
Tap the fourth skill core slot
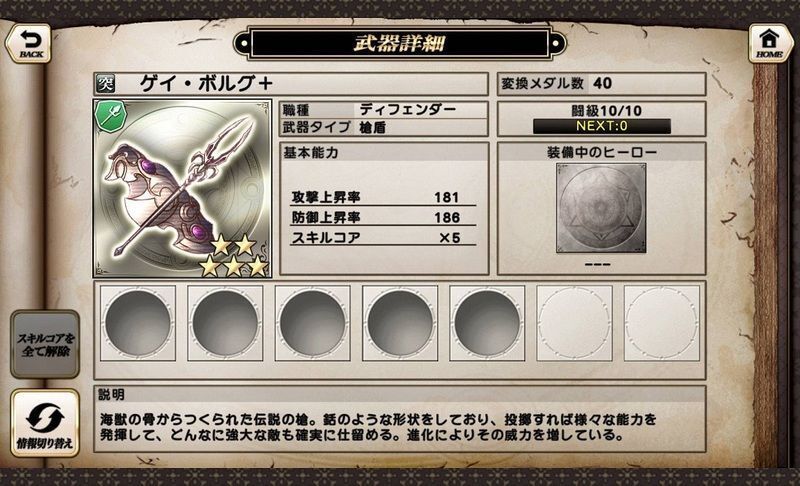pos(400,323)
